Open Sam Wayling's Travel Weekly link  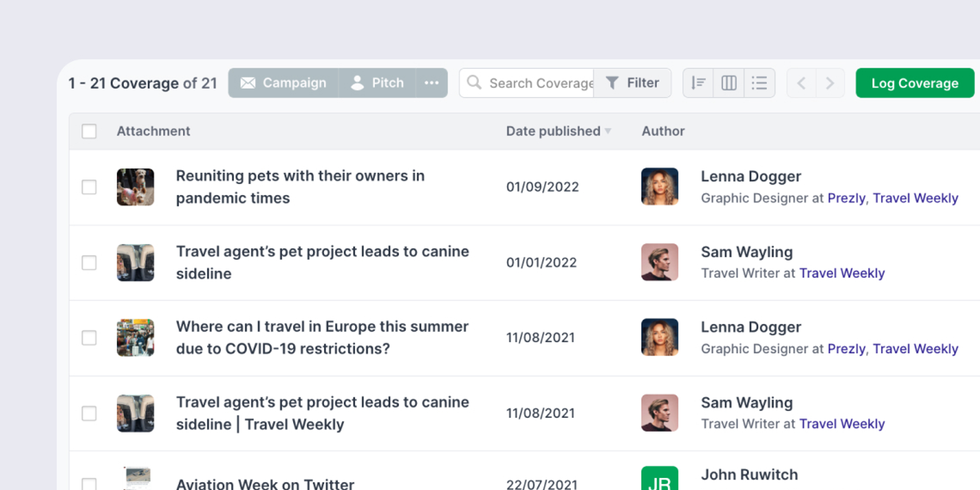point(842,273)
